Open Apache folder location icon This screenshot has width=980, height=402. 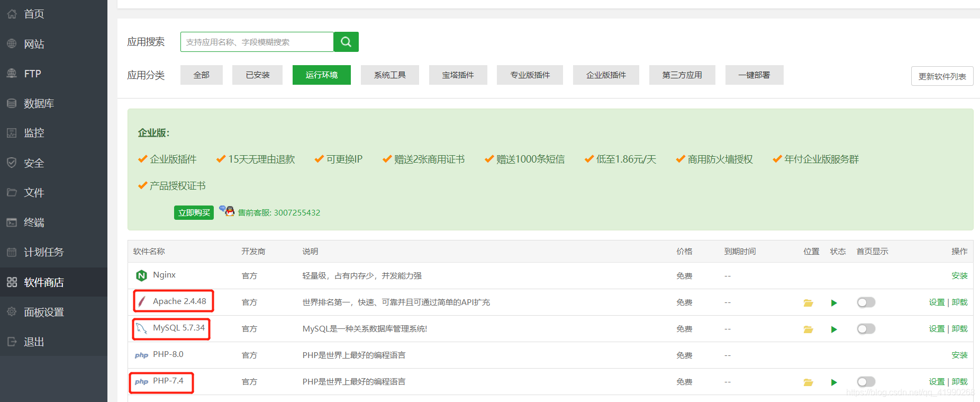(x=808, y=303)
